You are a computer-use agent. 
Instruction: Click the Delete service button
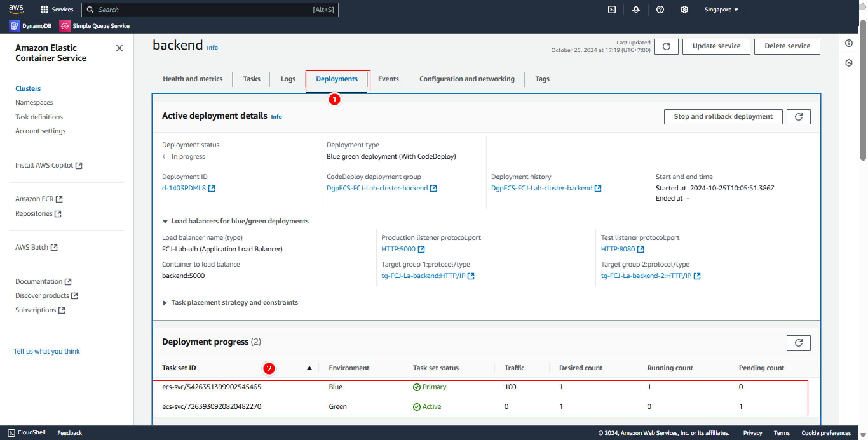[787, 46]
